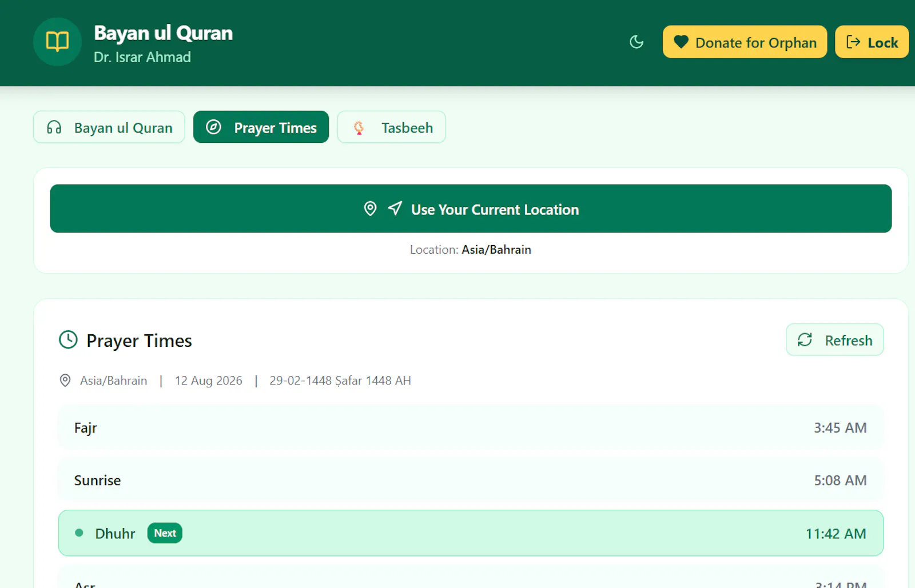Click headphones icon on Bayan ul Quran tab

point(54,127)
